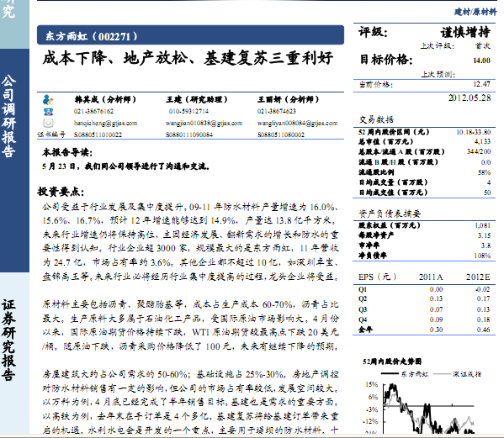Click the full-year 2011A EPS 0.30

[x=436, y=330]
